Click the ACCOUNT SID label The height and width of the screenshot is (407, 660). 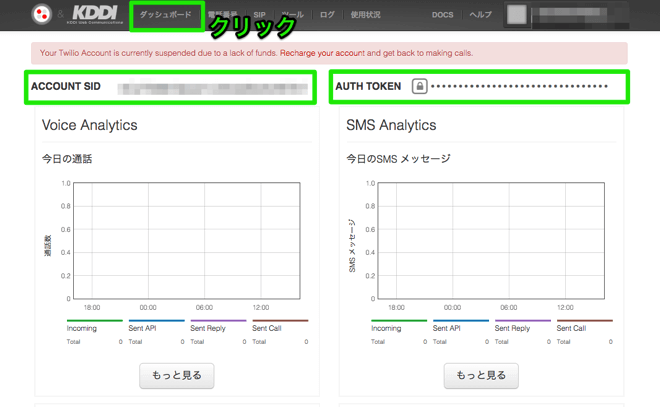pyautogui.click(x=66, y=86)
